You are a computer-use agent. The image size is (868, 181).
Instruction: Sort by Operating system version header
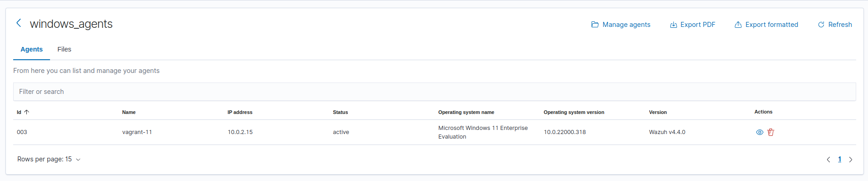[574, 112]
